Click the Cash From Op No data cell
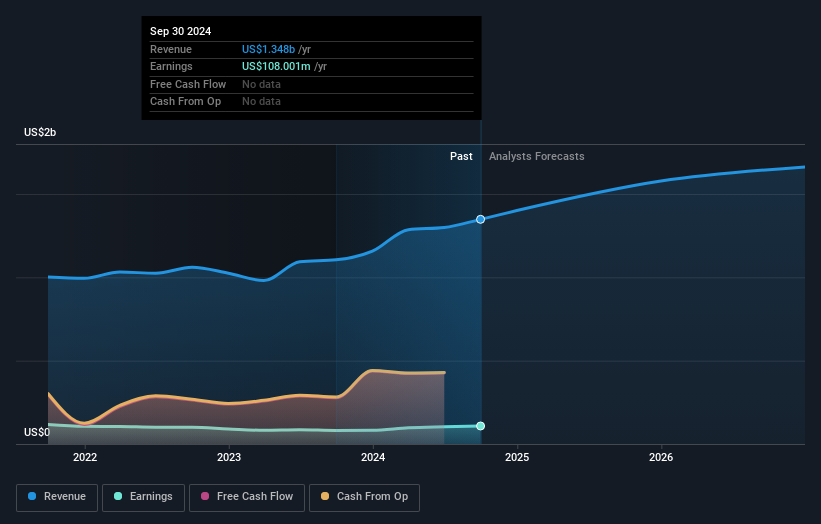The width and height of the screenshot is (821, 524). coord(261,102)
